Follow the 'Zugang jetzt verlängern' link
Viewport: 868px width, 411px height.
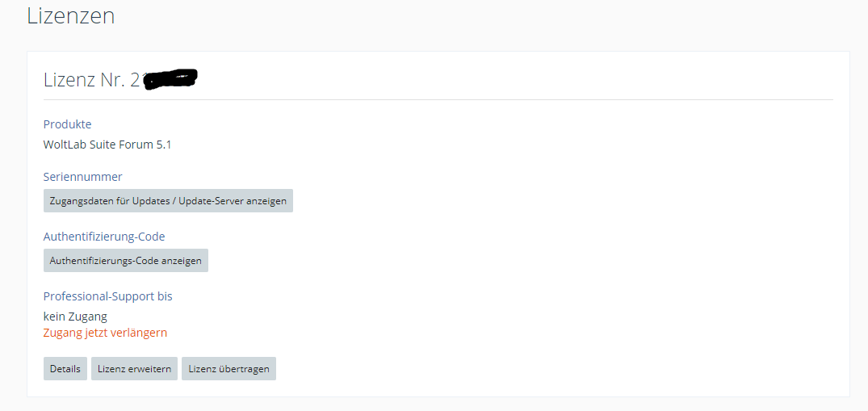tap(105, 333)
